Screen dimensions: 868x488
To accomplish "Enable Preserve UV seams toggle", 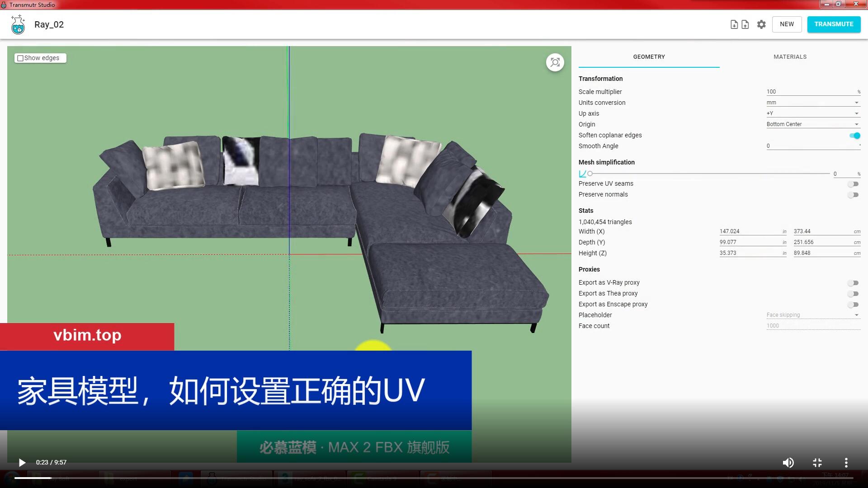I will [853, 184].
